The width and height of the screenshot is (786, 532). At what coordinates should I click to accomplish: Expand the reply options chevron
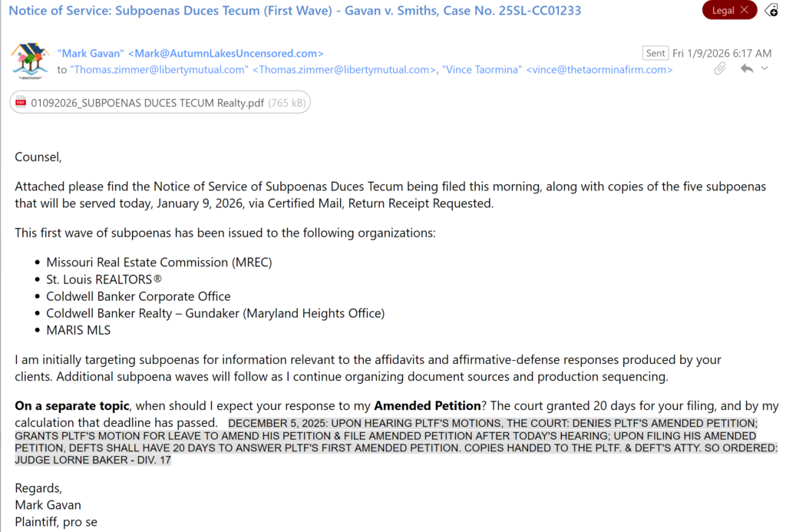tap(765, 68)
